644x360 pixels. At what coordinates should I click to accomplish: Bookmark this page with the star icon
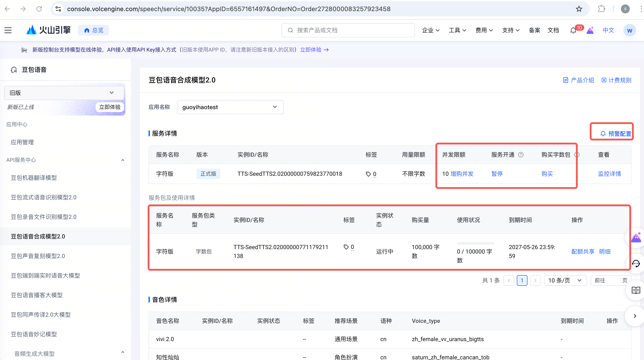pos(579,9)
